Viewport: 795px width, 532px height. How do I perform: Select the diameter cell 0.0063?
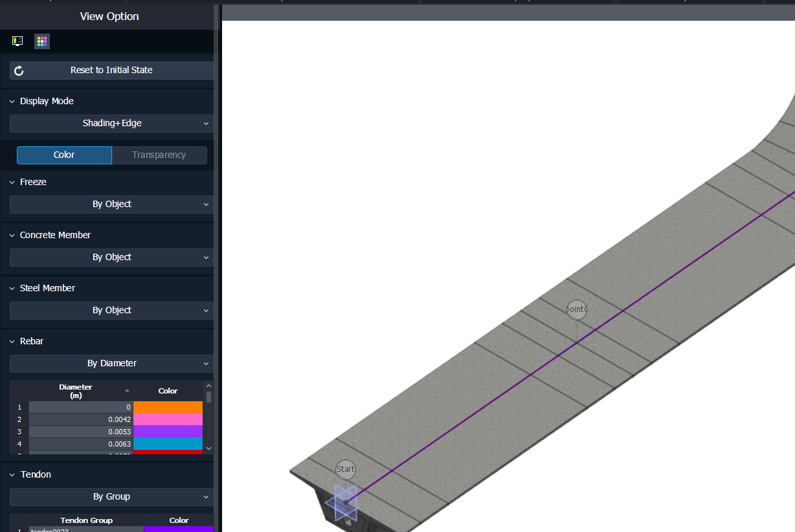81,444
